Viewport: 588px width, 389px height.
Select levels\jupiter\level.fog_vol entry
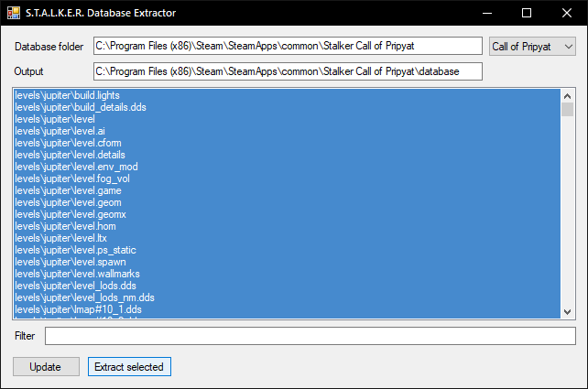pyautogui.click(x=288, y=178)
